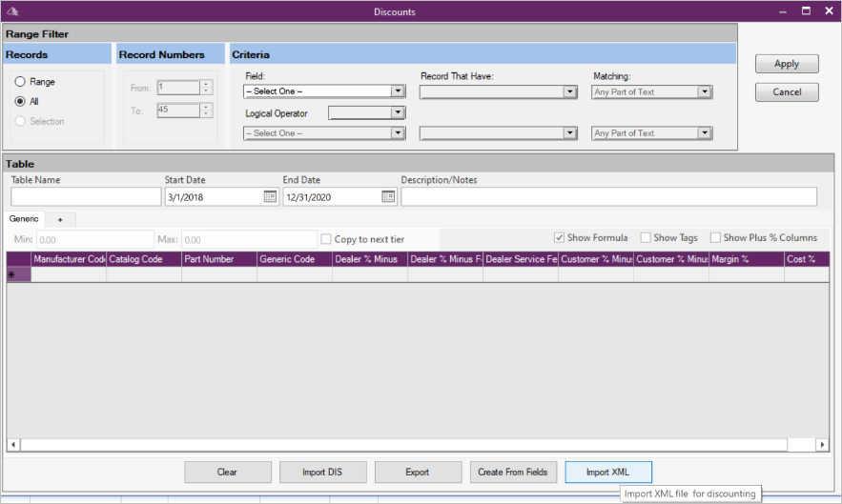Screen dimensions: 842x504
Task: Click the Generic Code column header
Action: [295, 259]
